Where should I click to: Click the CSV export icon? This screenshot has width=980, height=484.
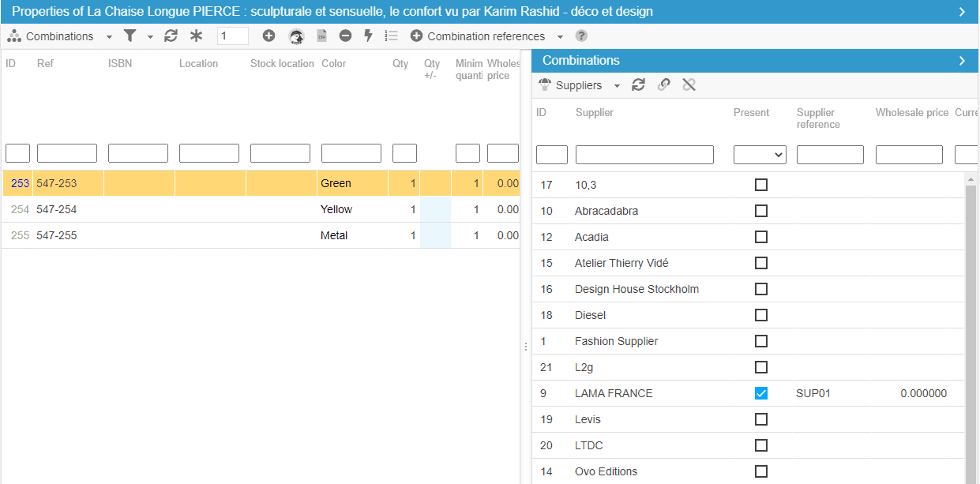[321, 36]
